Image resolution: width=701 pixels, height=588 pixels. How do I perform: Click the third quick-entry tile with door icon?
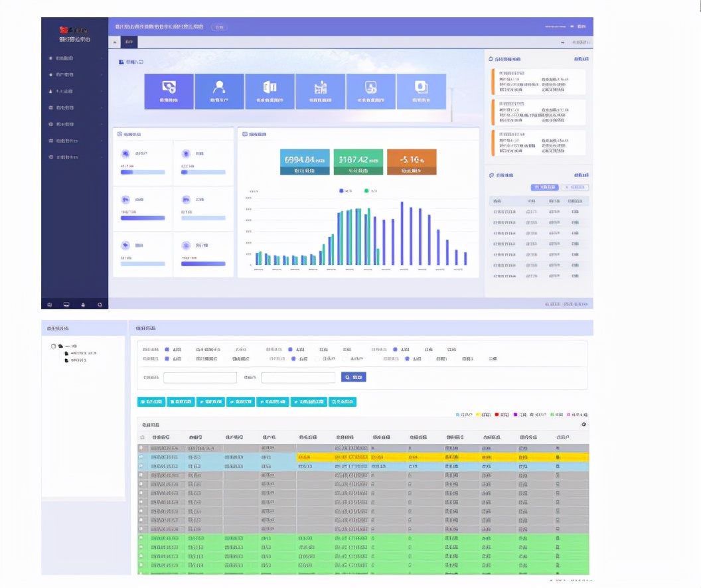[270, 91]
